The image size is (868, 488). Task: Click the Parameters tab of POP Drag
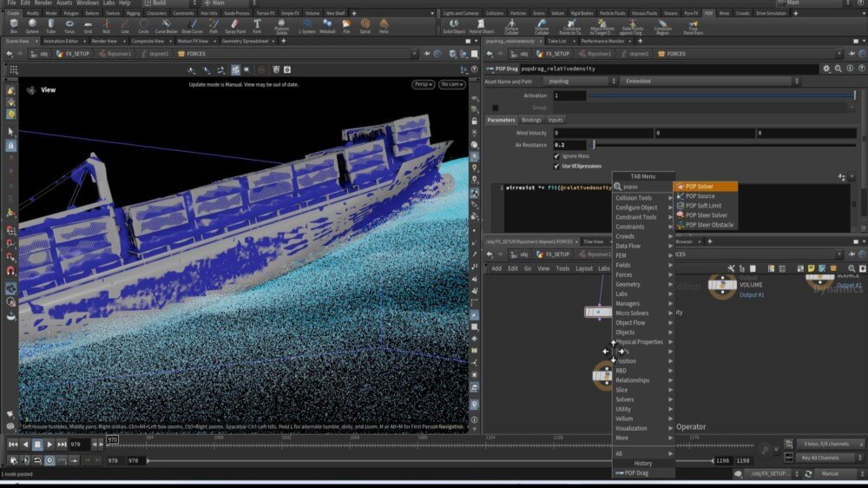[501, 120]
